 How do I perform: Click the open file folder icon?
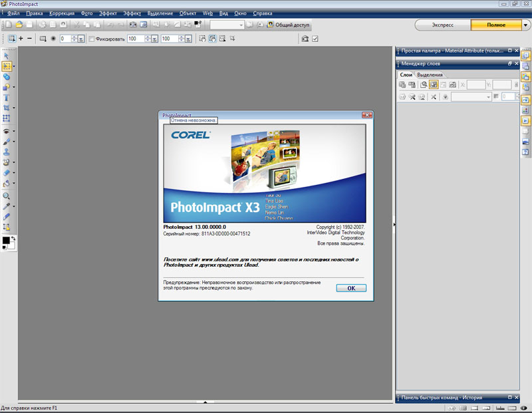click(x=19, y=25)
